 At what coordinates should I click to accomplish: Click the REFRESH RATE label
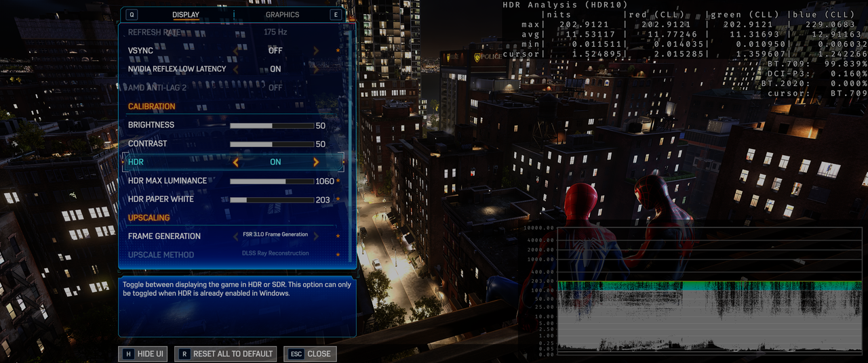pyautogui.click(x=154, y=32)
